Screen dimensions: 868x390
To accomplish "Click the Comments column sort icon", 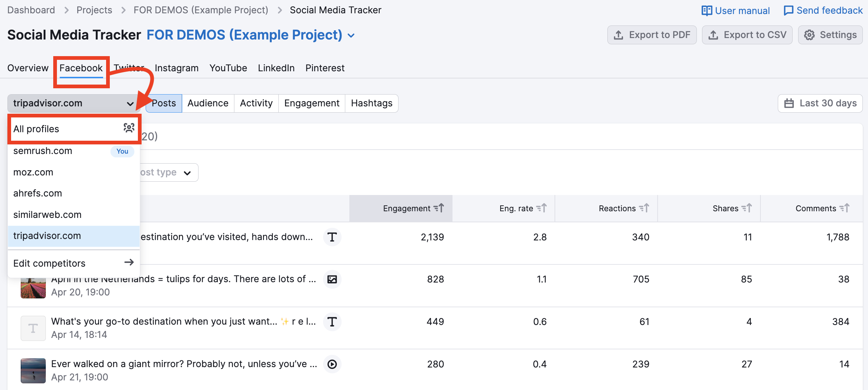I will coord(845,208).
